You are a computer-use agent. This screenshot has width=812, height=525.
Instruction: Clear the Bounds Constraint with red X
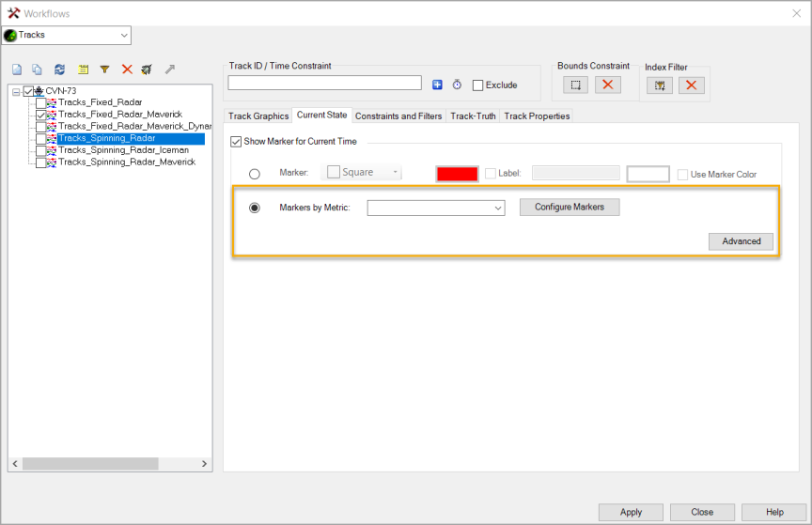coord(608,85)
